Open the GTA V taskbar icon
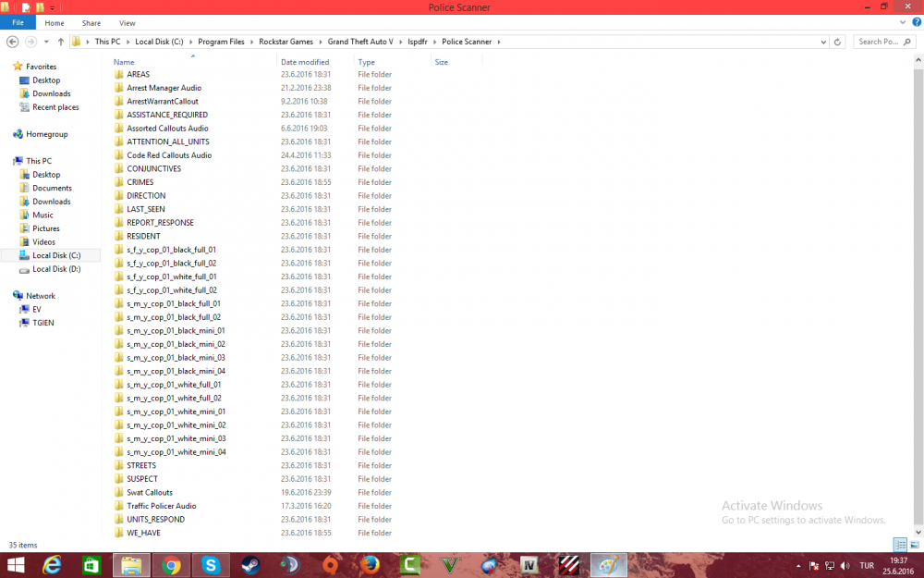 (x=450, y=566)
